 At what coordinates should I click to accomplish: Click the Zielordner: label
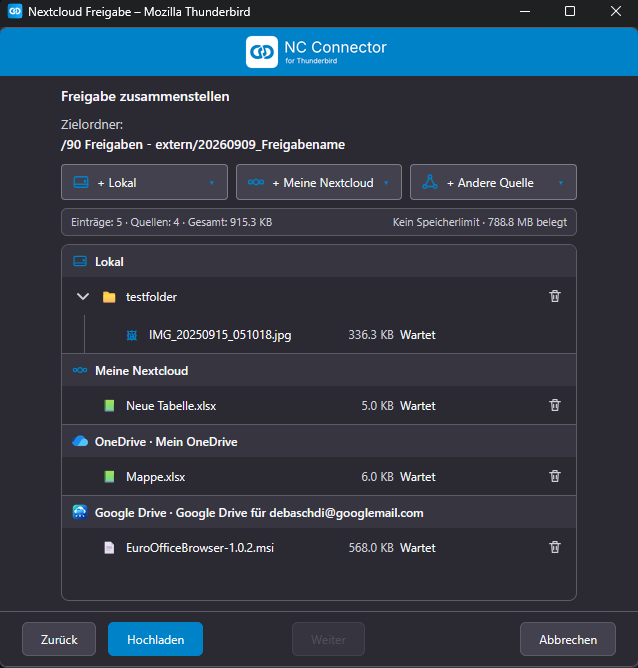92,125
